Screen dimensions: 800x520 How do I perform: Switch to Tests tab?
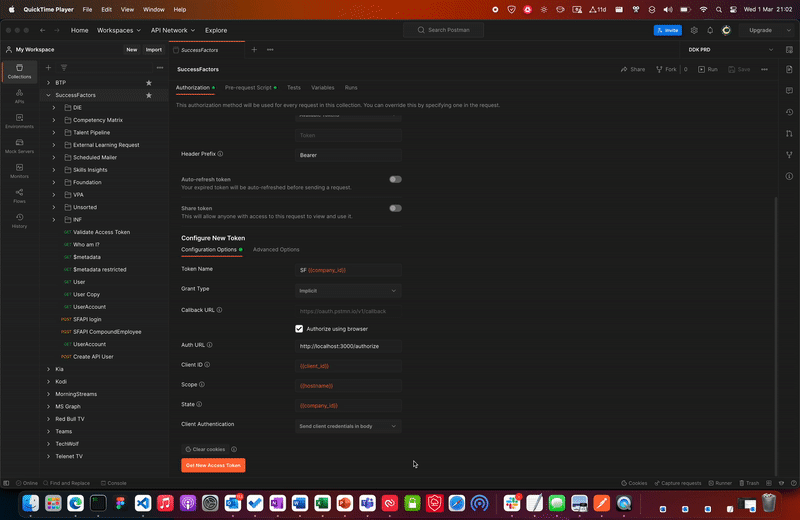click(294, 88)
